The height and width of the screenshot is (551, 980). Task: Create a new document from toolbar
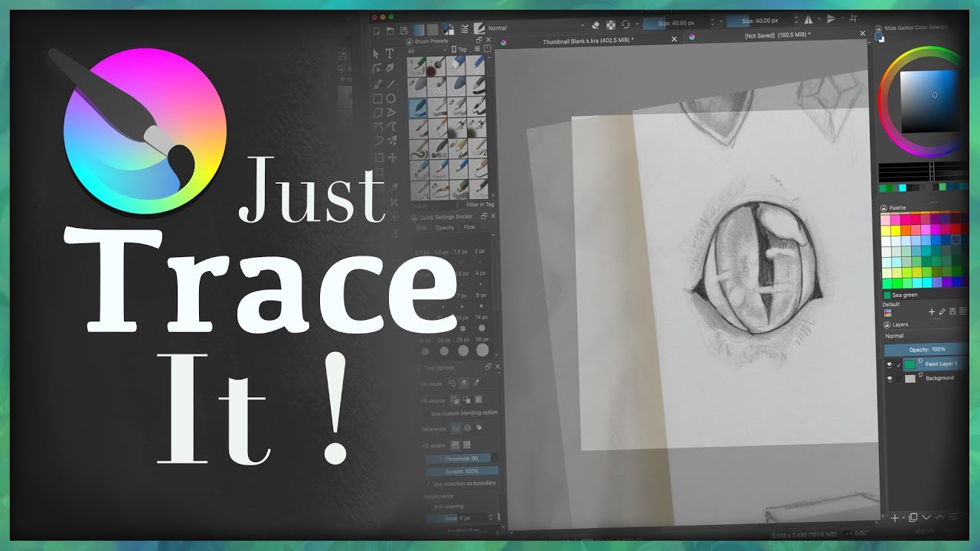point(377,31)
